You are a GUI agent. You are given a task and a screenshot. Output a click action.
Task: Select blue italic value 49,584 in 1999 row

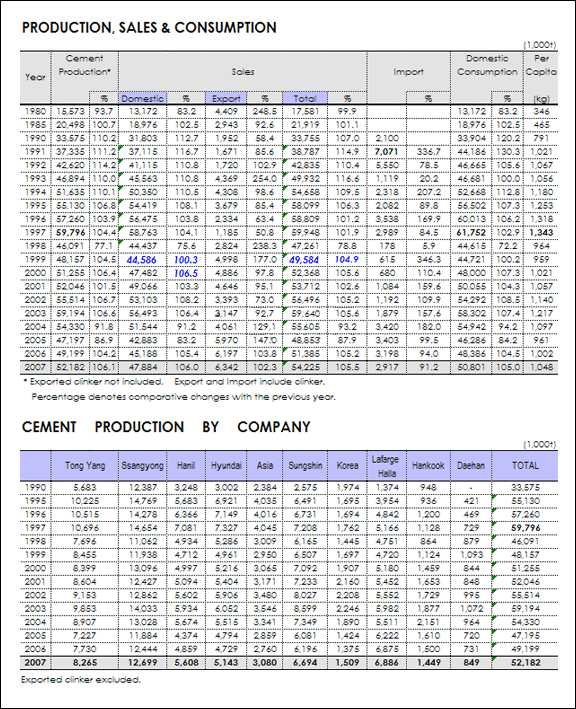304,260
